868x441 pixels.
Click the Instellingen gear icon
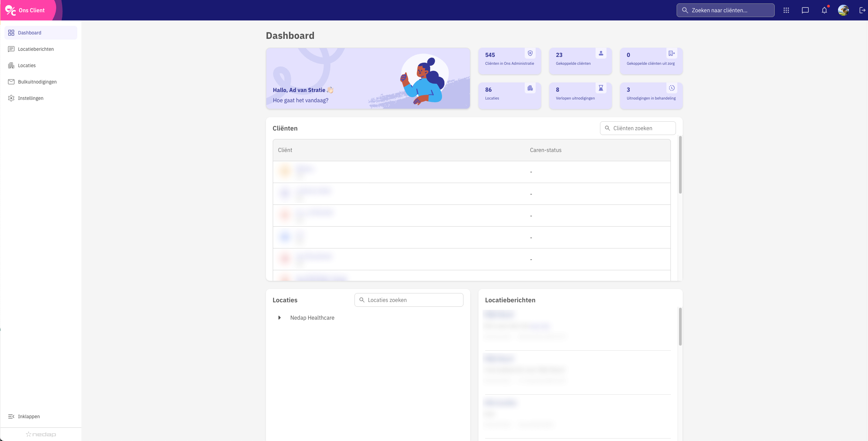click(x=11, y=98)
